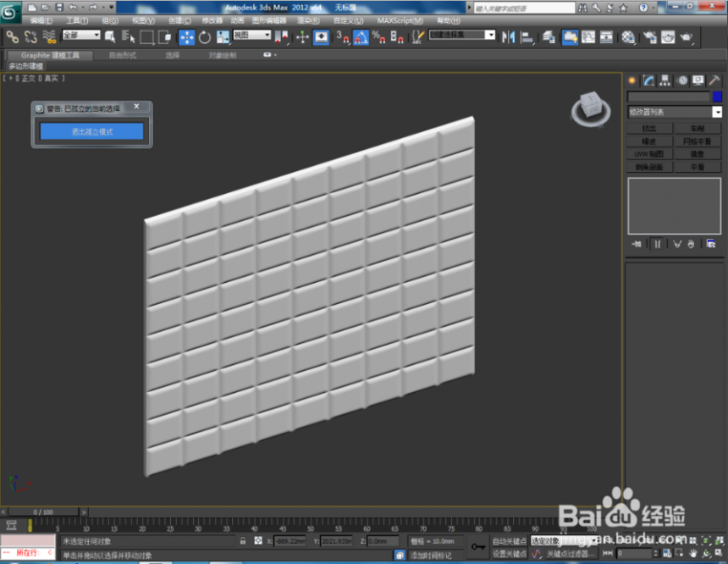This screenshot has width=728, height=564.
Task: Switch to the Modify command panel tab
Action: coord(648,80)
